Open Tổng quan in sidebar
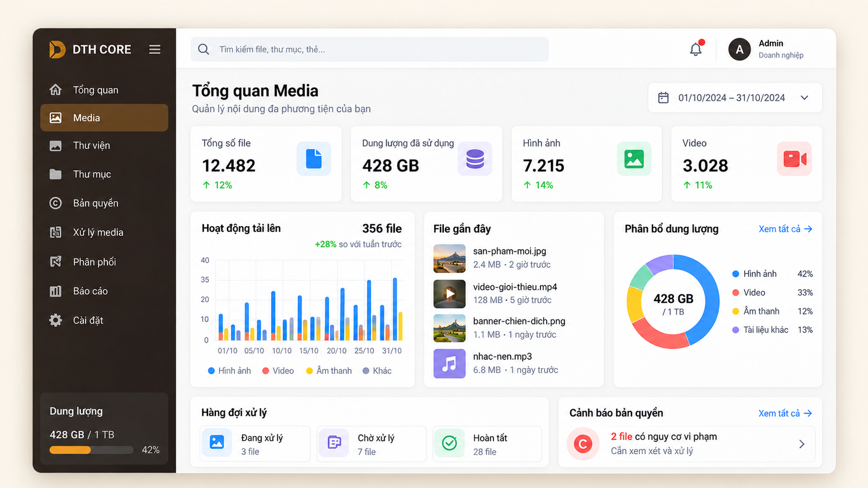Screen dimensions: 868x488 (104, 89)
